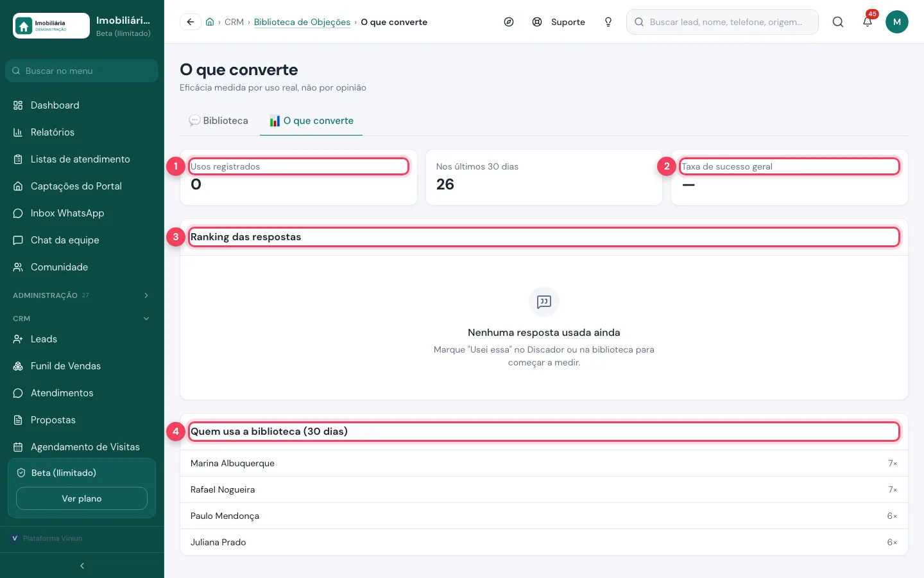924x578 pixels.
Task: Open Chat da equipe
Action: click(81, 240)
